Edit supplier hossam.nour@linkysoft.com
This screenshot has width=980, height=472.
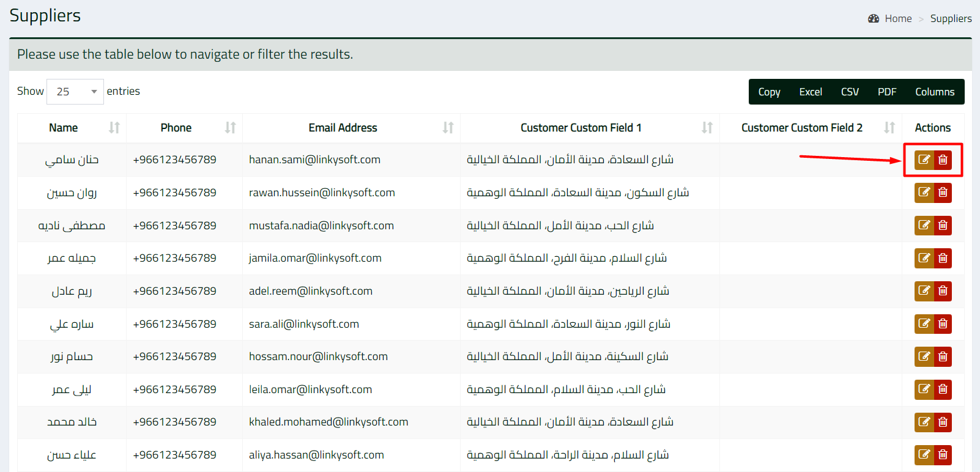coord(924,356)
